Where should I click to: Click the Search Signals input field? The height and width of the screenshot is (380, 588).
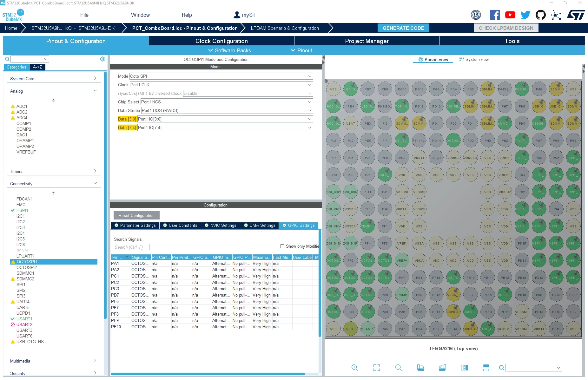(131, 247)
